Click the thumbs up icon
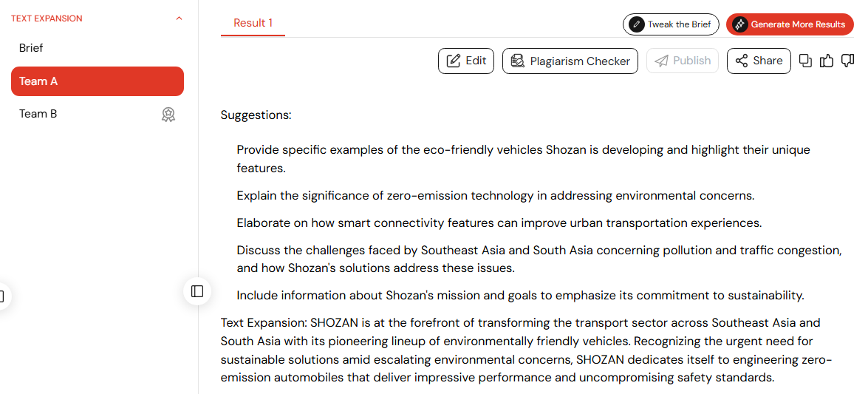Image resolution: width=868 pixels, height=394 pixels. pyautogui.click(x=827, y=61)
